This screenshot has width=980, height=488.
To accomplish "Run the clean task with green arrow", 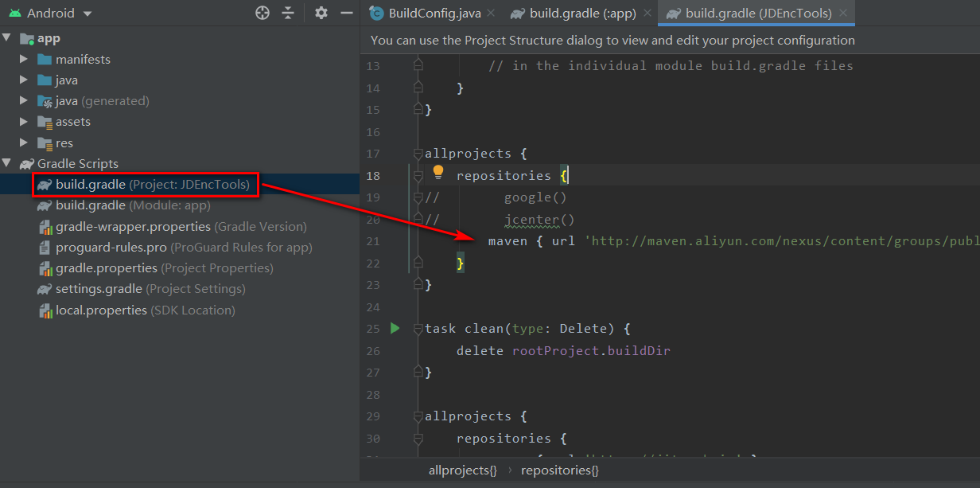I will pos(395,328).
